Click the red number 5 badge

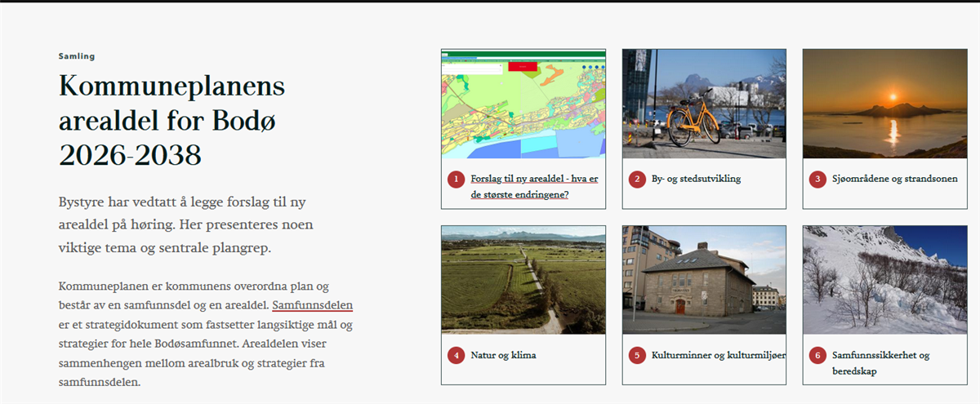[637, 355]
